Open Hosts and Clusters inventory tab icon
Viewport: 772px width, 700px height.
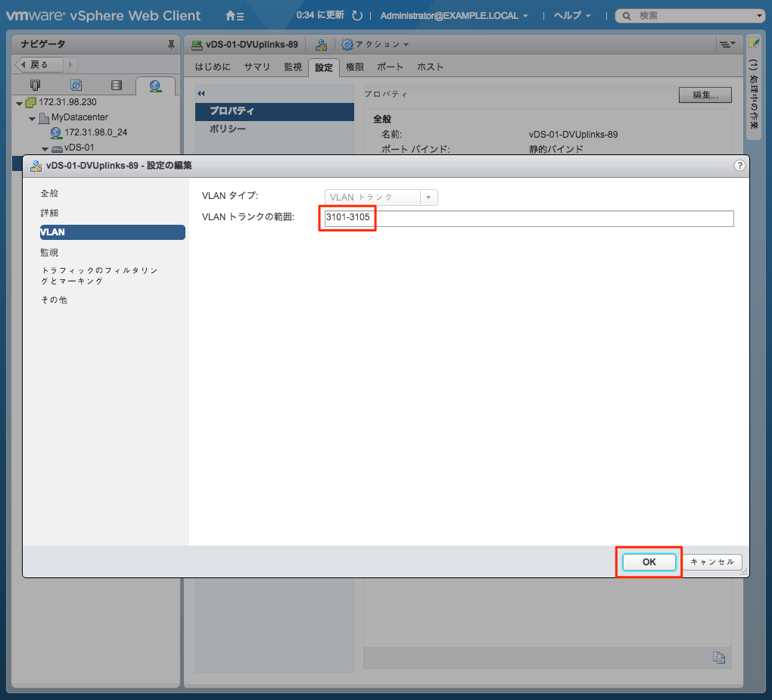(x=35, y=86)
